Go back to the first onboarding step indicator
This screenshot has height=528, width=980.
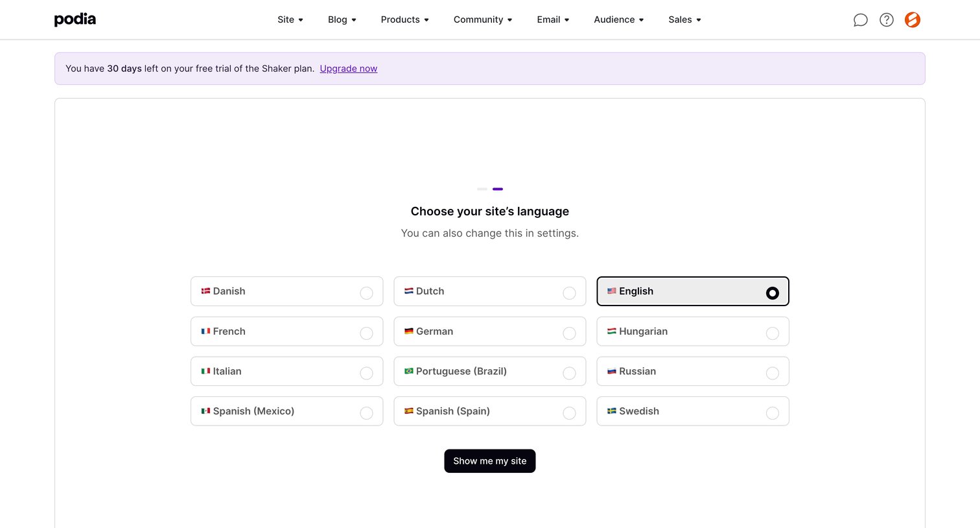pyautogui.click(x=482, y=189)
